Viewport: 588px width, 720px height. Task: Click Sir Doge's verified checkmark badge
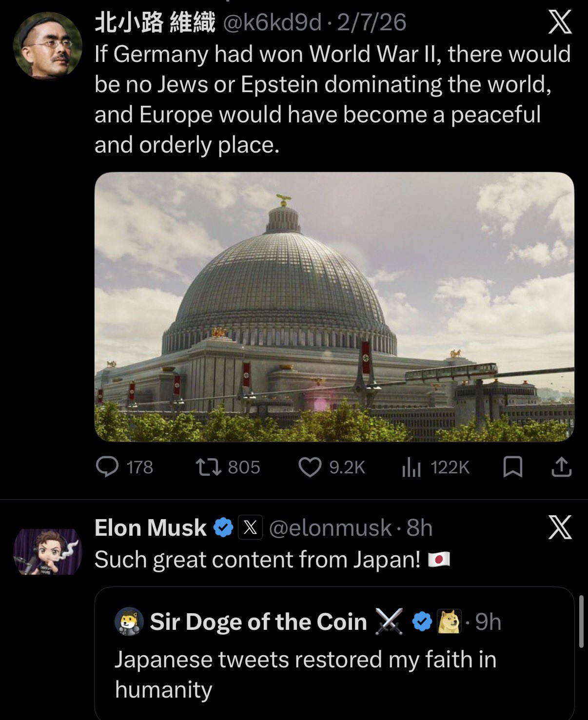pyautogui.click(x=422, y=622)
